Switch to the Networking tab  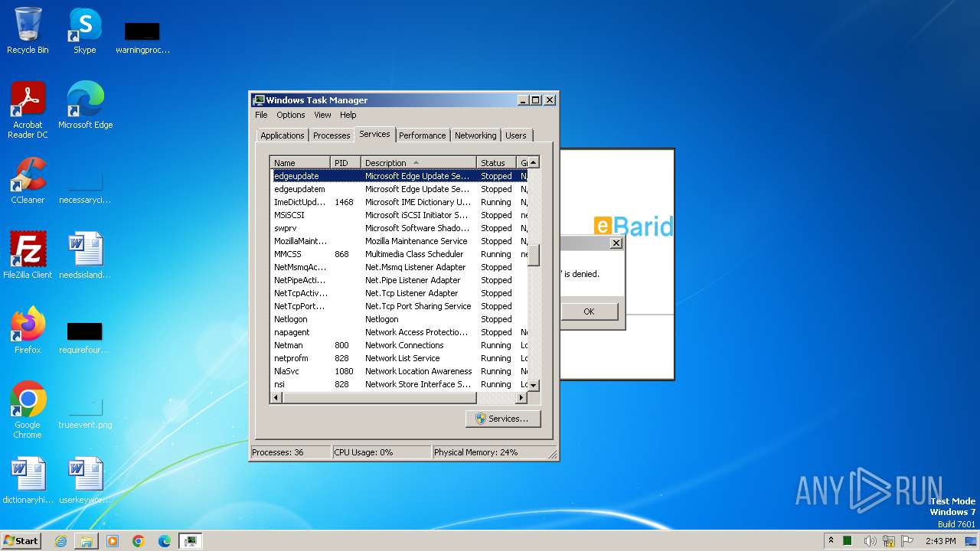tap(475, 135)
